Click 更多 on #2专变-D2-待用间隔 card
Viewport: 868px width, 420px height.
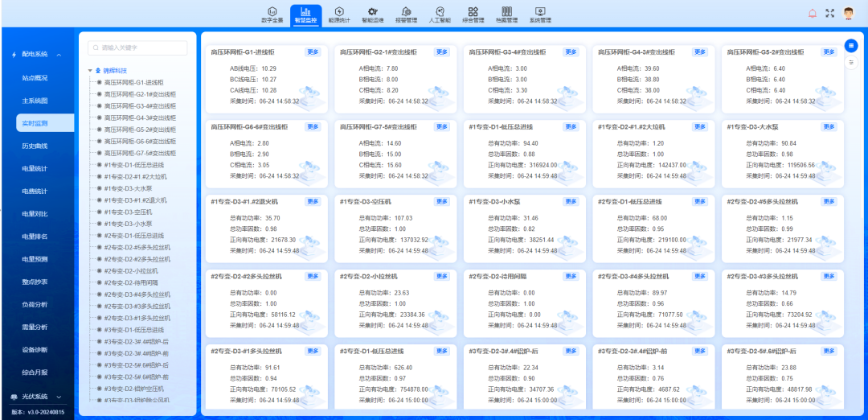pos(571,276)
